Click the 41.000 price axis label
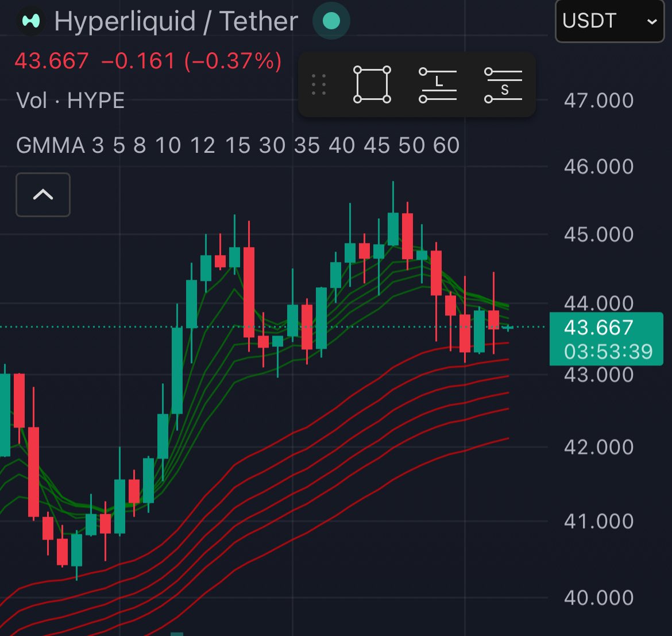This screenshot has height=636, width=672. (x=598, y=522)
